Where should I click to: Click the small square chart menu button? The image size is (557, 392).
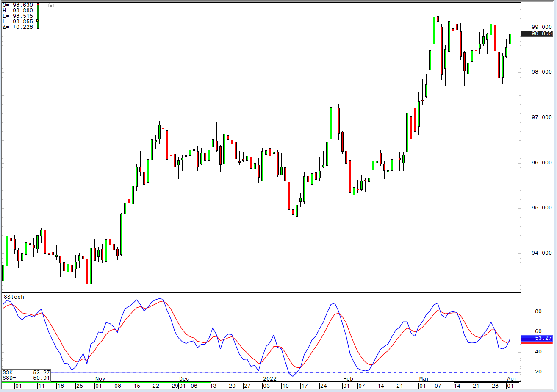(x=51, y=6)
